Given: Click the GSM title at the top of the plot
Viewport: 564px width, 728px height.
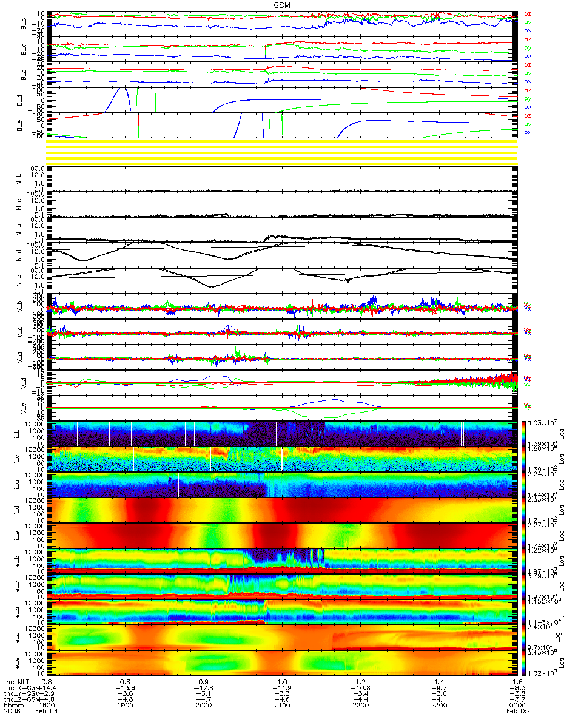Looking at the screenshot, I should 282,4.
